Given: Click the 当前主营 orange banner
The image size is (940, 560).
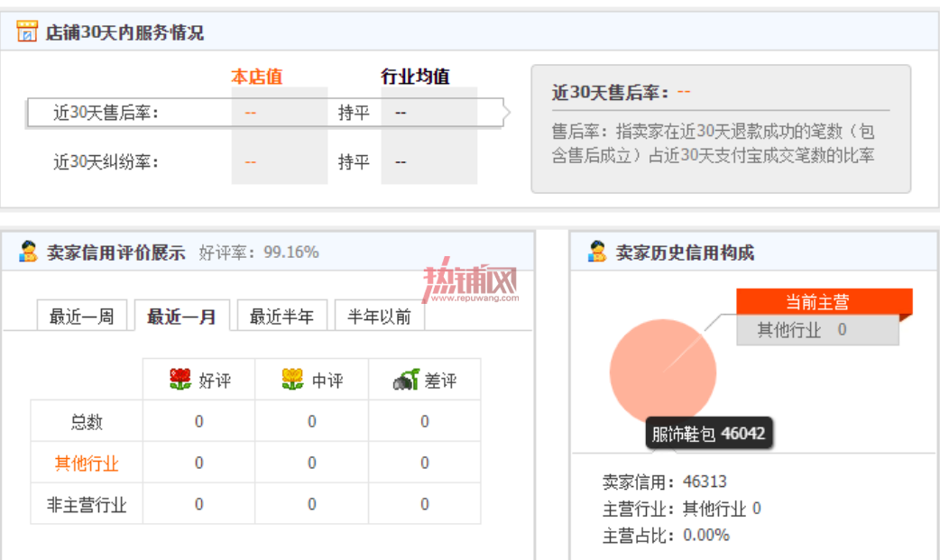Looking at the screenshot, I should pos(825,301).
